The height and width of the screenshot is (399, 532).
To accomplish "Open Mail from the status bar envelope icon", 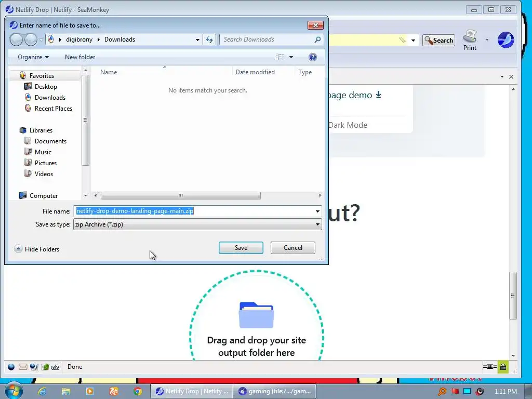I will pyautogui.click(x=23, y=367).
